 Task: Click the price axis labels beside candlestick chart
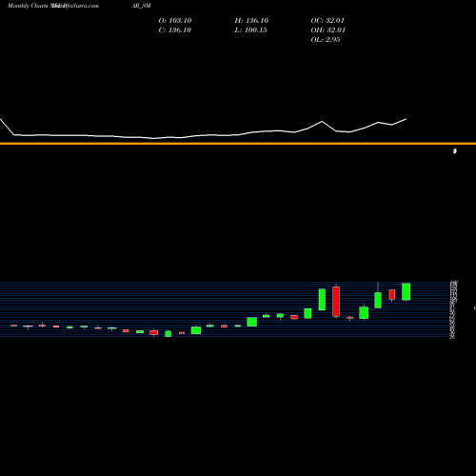point(453,309)
